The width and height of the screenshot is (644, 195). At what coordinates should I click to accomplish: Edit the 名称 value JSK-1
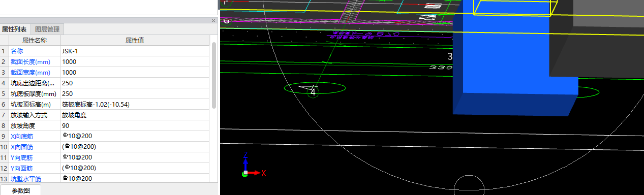(135, 51)
